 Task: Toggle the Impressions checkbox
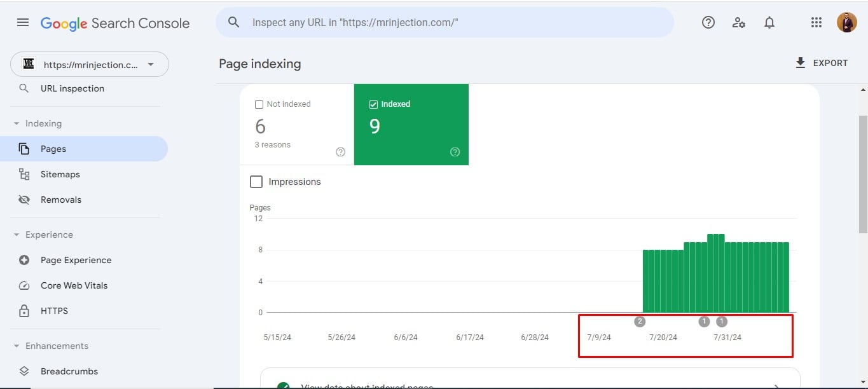[256, 182]
